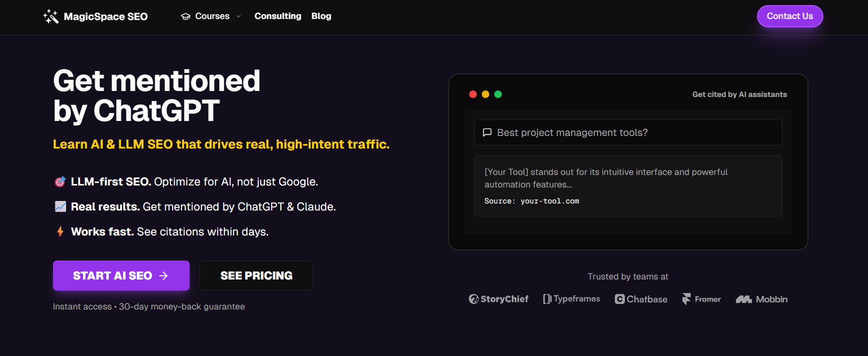This screenshot has height=356, width=868.
Task: Click the Chatbase logo
Action: [x=641, y=299]
